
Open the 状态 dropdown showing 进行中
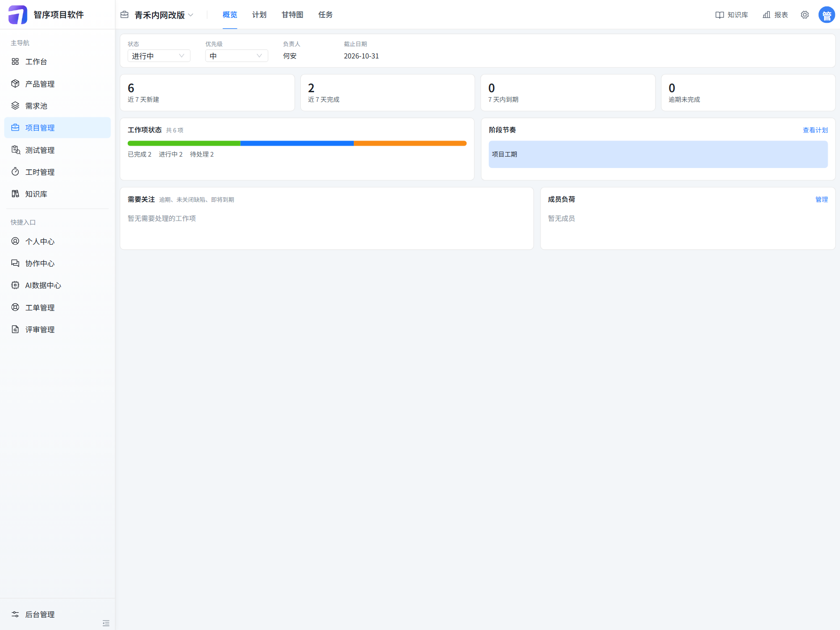click(x=159, y=56)
